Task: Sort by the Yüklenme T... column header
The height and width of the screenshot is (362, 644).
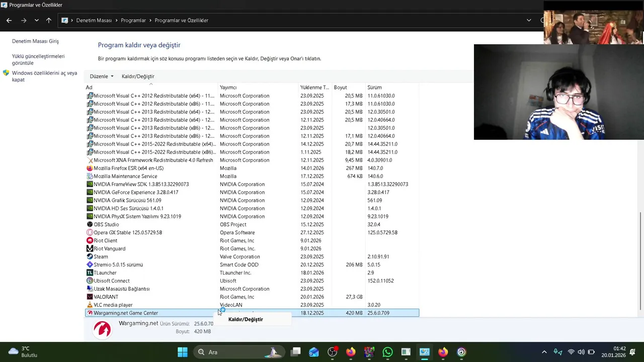Action: click(x=315, y=87)
